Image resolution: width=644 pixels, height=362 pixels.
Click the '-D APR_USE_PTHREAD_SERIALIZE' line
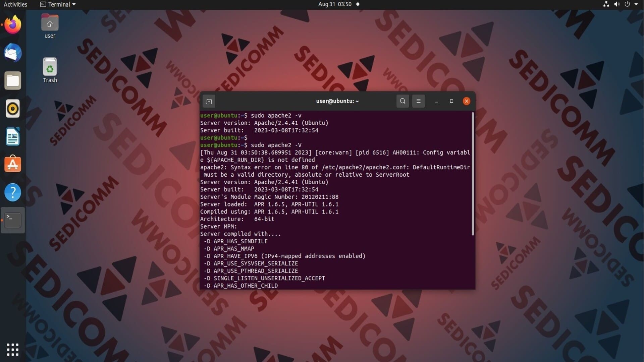click(x=251, y=270)
